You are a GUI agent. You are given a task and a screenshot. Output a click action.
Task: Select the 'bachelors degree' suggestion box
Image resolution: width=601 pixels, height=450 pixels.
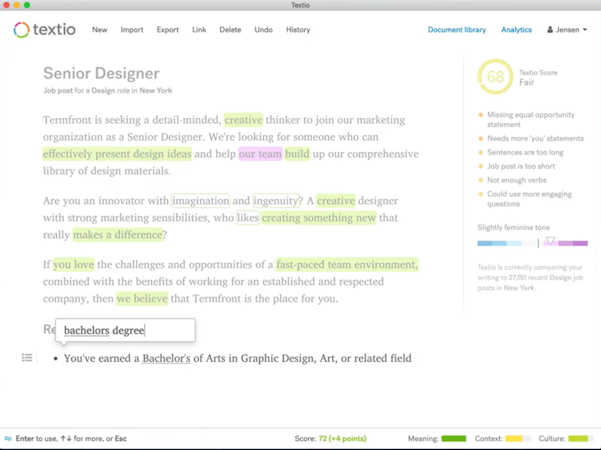coord(125,330)
